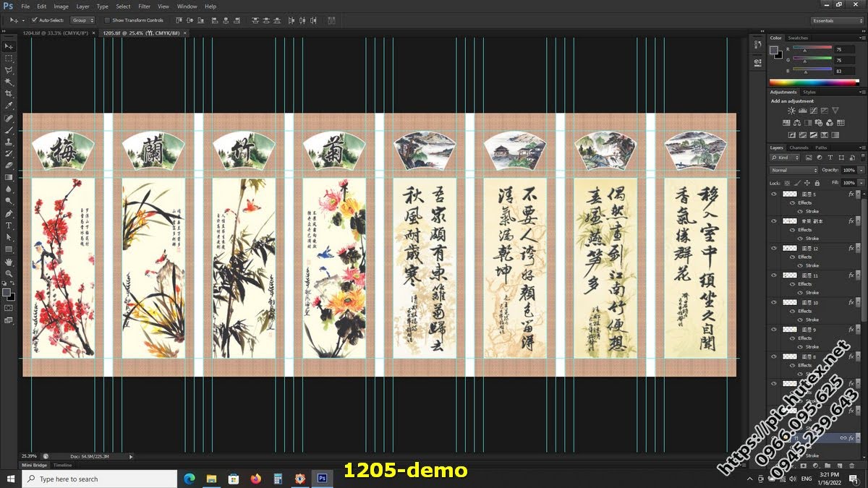Image resolution: width=868 pixels, height=488 pixels.
Task: Open the layer Kind filter dropdown
Action: coord(786,157)
